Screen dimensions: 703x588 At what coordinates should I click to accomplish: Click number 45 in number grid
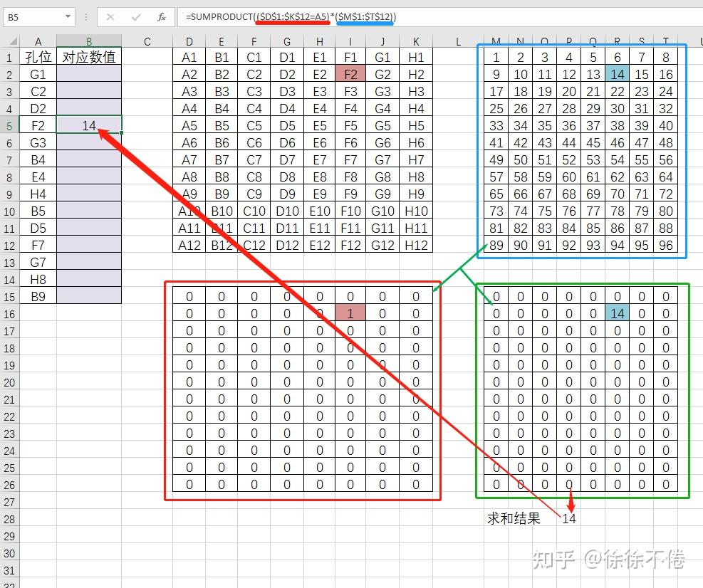593,142
